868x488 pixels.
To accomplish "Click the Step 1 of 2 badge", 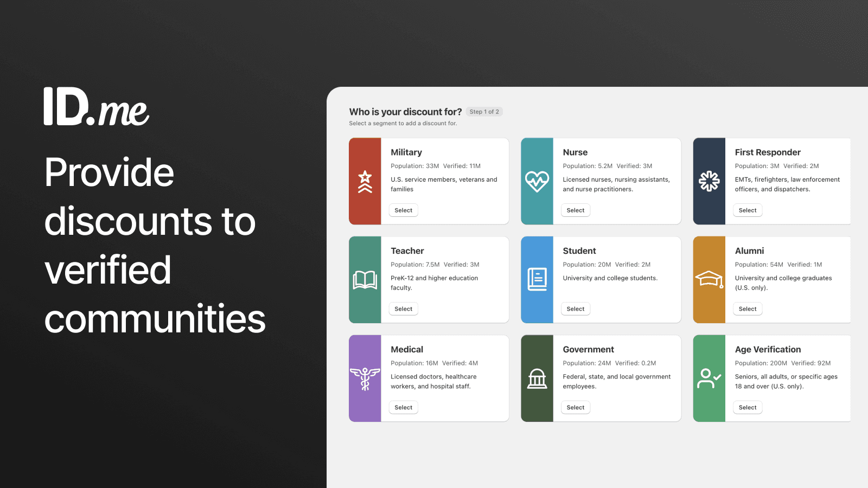I will (x=484, y=112).
